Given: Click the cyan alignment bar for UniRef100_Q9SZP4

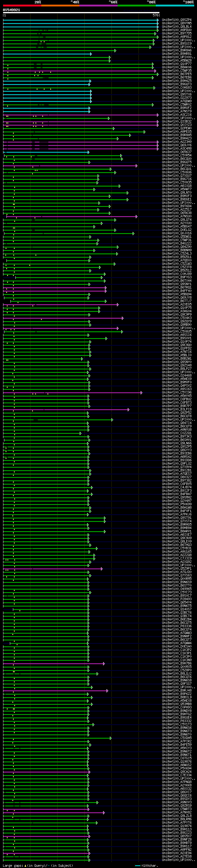Looking at the screenshot, I should click(80, 20).
